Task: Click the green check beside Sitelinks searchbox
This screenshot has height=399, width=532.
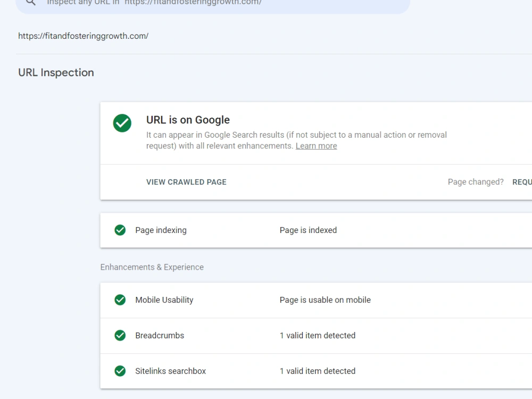Action: (120, 371)
